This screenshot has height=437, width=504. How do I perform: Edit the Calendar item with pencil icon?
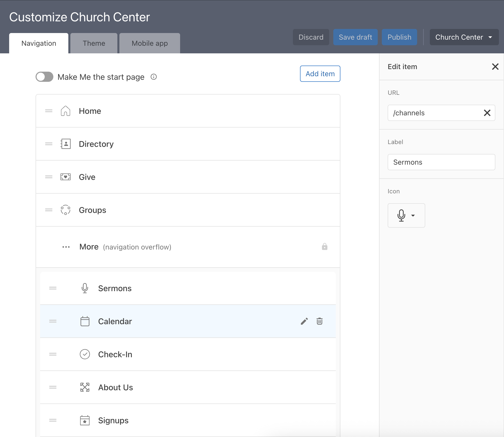[x=304, y=321]
